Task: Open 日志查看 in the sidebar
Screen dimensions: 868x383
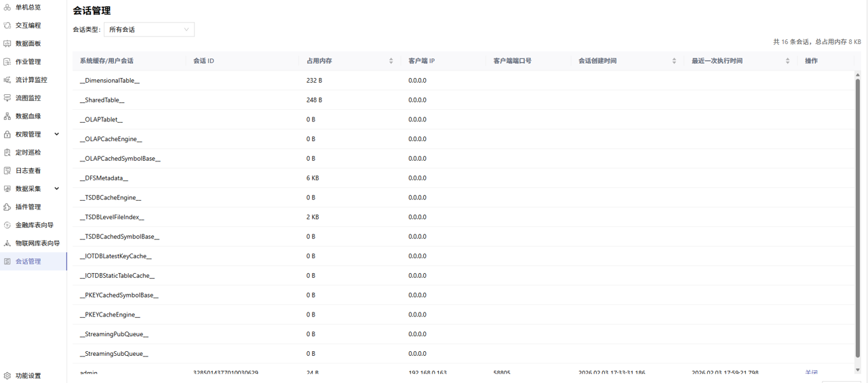Action: [28, 171]
